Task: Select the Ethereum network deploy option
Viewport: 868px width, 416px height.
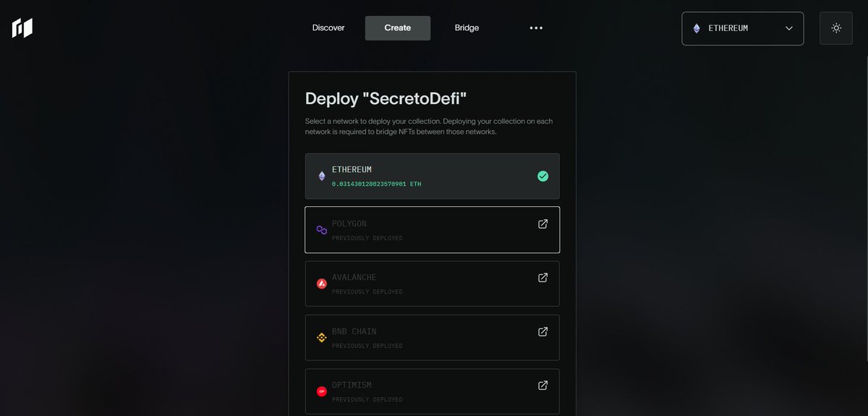Action: tap(432, 176)
